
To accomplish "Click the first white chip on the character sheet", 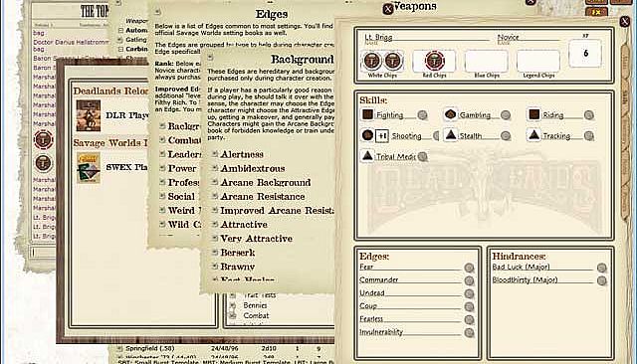I will 372,61.
